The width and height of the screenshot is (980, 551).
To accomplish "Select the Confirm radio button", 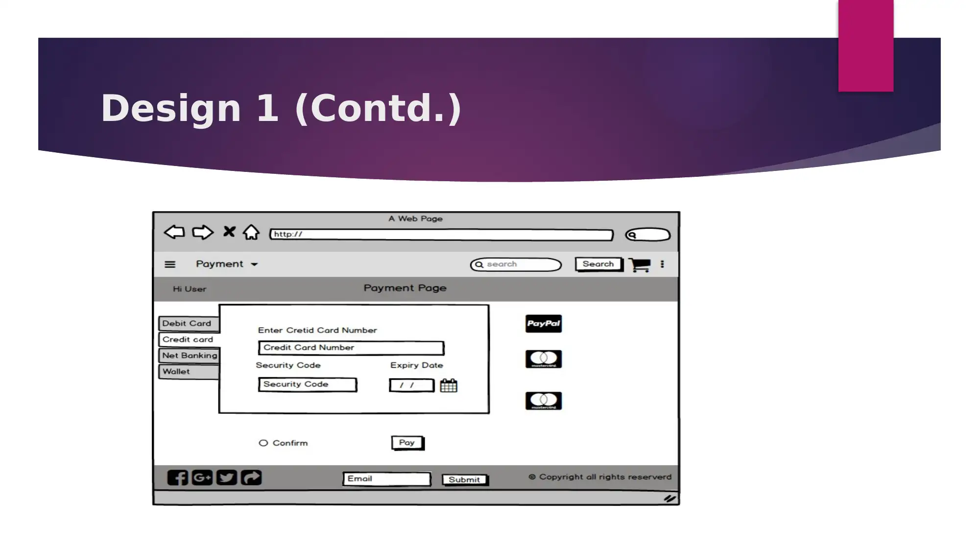I will point(263,443).
